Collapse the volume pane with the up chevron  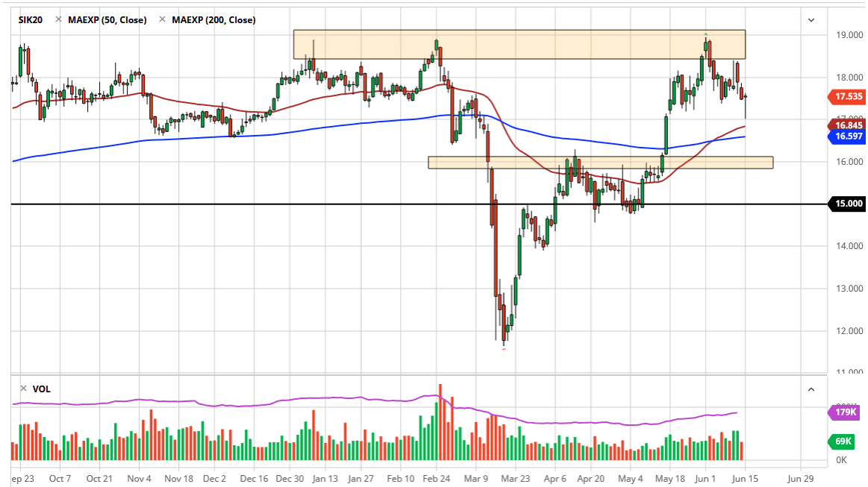811,389
